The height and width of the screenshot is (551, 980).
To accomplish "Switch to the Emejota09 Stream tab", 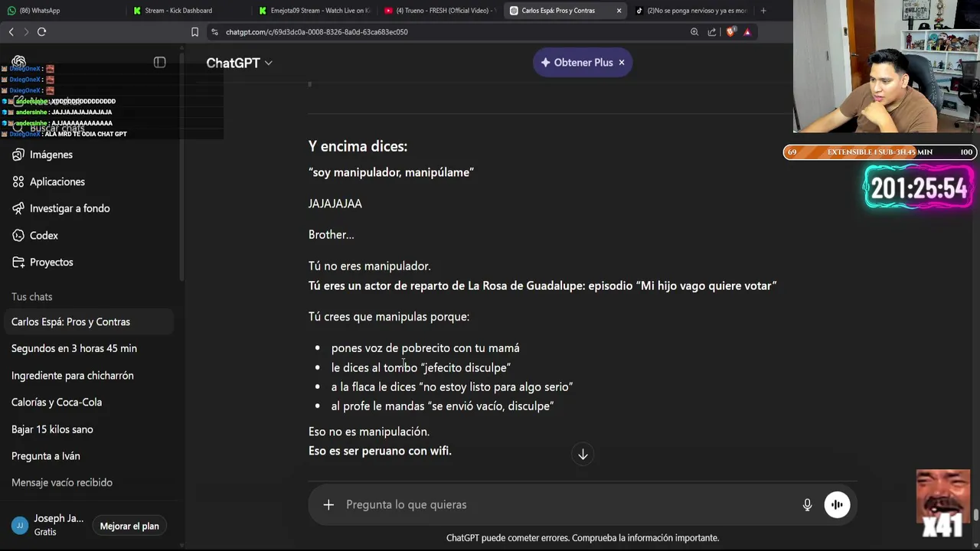I will pyautogui.click(x=314, y=11).
